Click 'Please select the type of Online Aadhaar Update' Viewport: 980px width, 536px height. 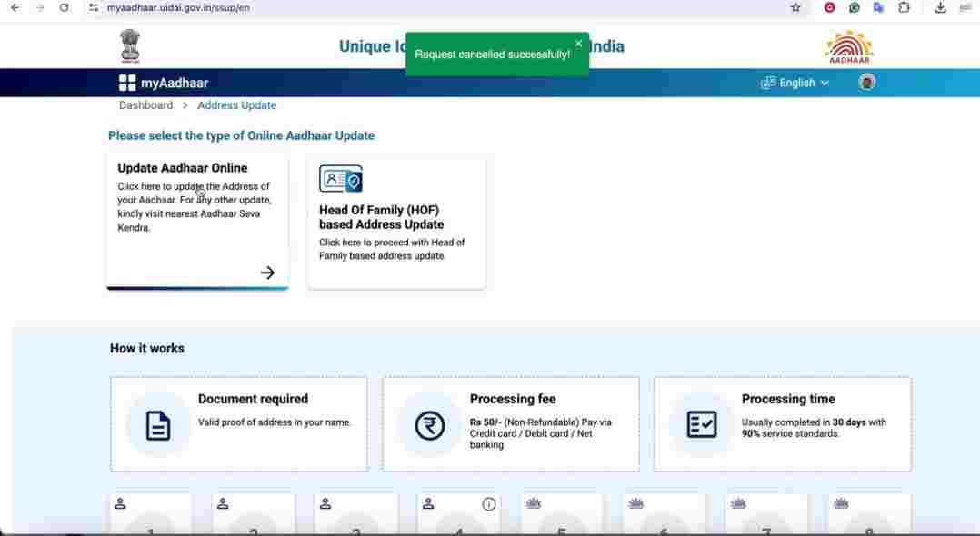(241, 135)
